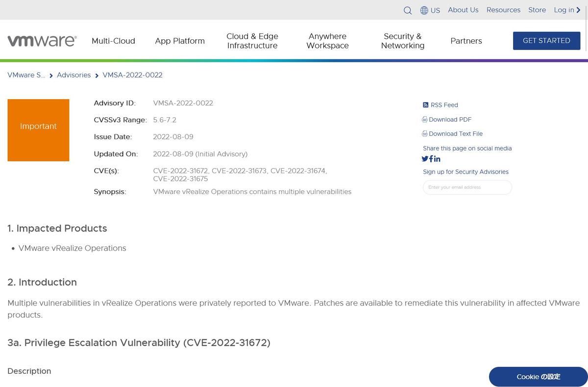
Task: Go to Advisories breadcrumb
Action: [x=73, y=75]
